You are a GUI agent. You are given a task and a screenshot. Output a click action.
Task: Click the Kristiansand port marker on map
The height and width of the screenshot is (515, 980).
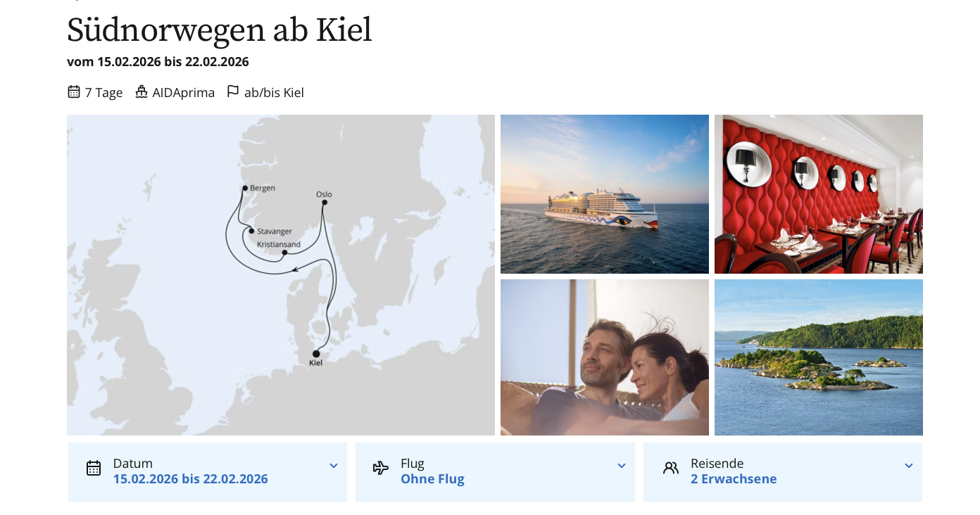click(284, 253)
